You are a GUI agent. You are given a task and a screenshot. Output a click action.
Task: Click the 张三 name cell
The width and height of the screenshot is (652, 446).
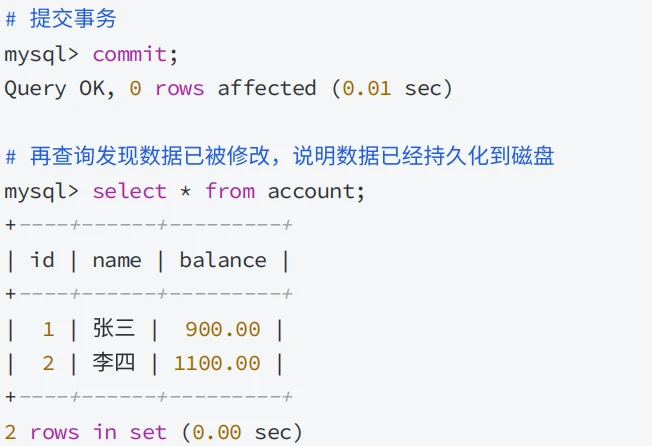pyautogui.click(x=114, y=328)
